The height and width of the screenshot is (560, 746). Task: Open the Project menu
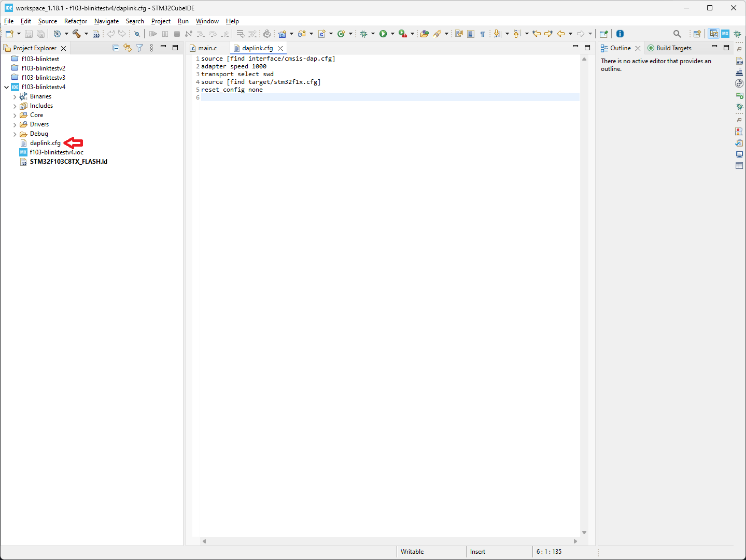click(x=161, y=21)
